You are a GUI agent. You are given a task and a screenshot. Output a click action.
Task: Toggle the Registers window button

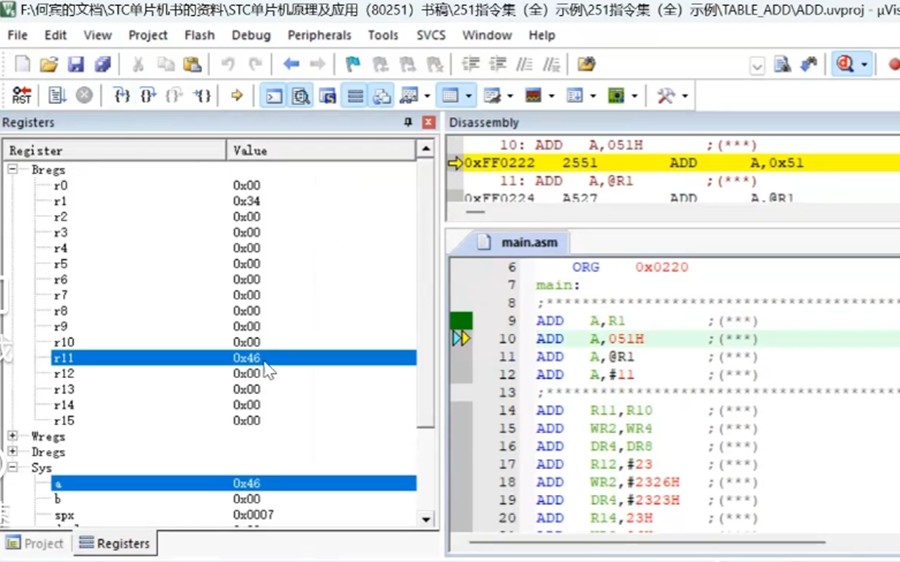click(x=355, y=95)
